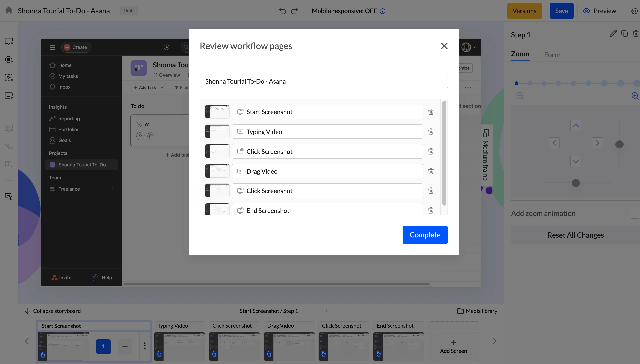Switch to the Zoom tab
Viewport: 640px width, 364px height.
520,54
